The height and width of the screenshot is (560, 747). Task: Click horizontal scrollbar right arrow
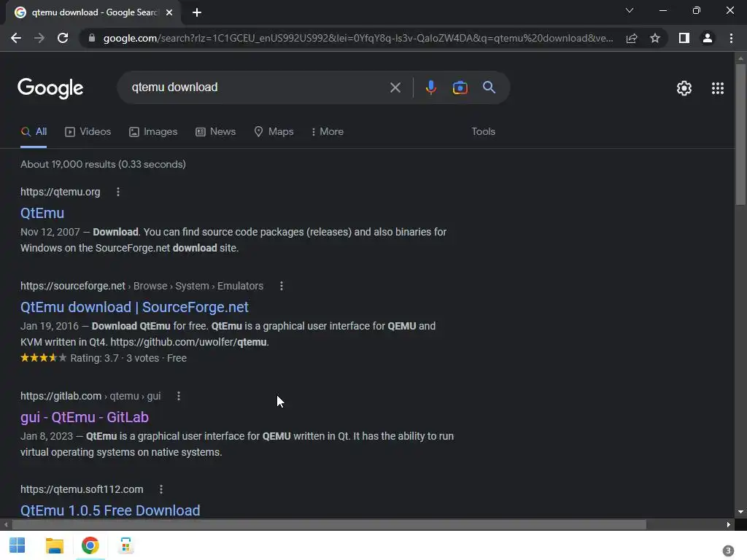click(x=729, y=525)
